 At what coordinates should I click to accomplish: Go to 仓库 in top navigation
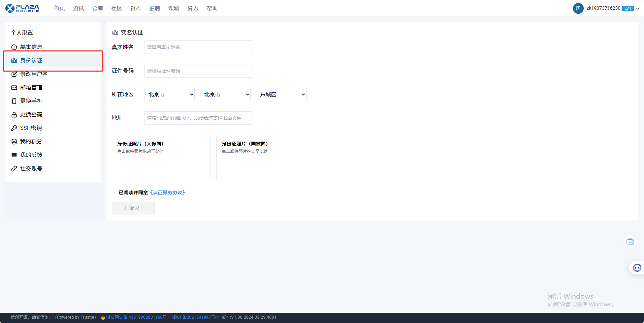tap(97, 8)
